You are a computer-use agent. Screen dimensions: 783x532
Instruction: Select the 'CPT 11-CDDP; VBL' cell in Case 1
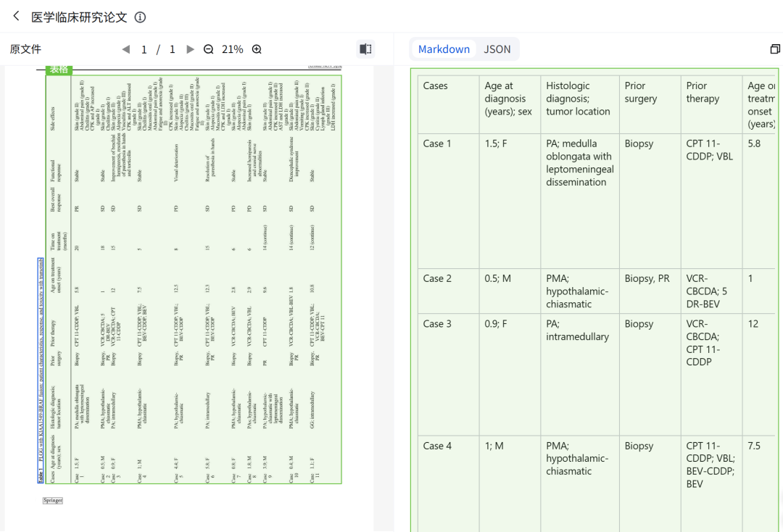pos(712,201)
